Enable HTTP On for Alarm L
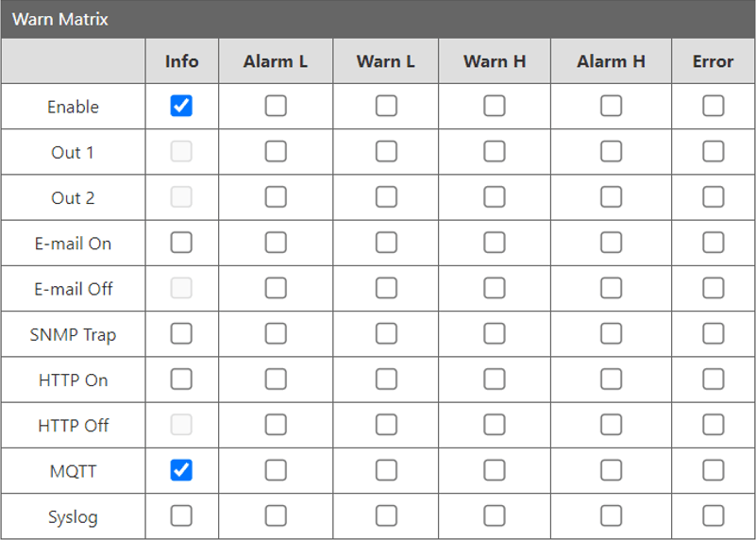 [276, 379]
